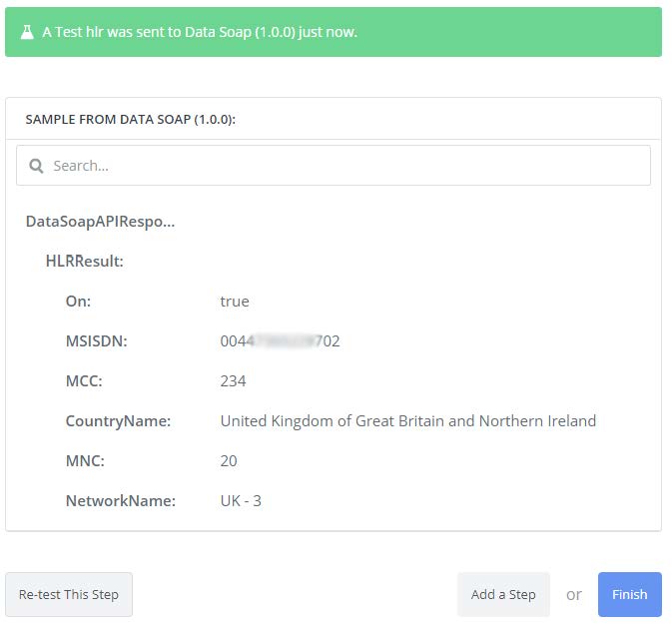Viewport: 672px width, 633px height.
Task: Click the blurred MSISDN number value
Action: tap(280, 341)
